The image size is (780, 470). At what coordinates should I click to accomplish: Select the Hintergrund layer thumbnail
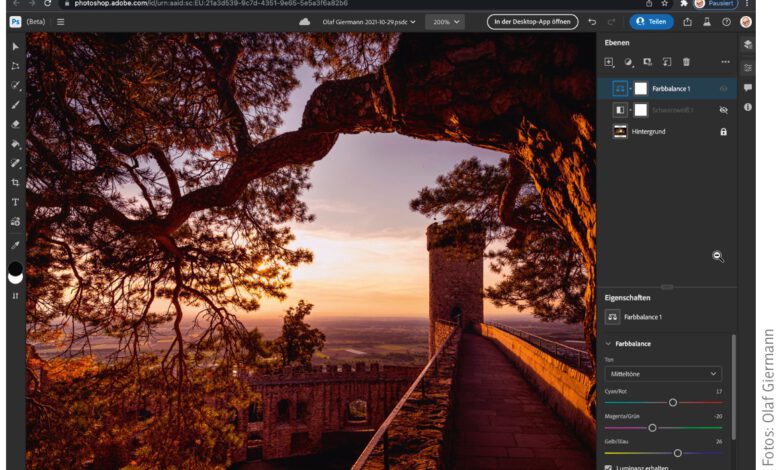tap(620, 131)
